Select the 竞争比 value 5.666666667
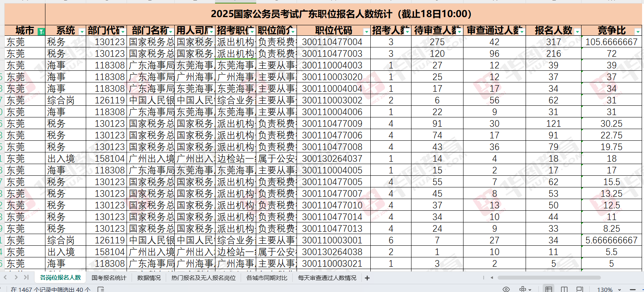This screenshot has height=292, width=644. click(x=611, y=240)
